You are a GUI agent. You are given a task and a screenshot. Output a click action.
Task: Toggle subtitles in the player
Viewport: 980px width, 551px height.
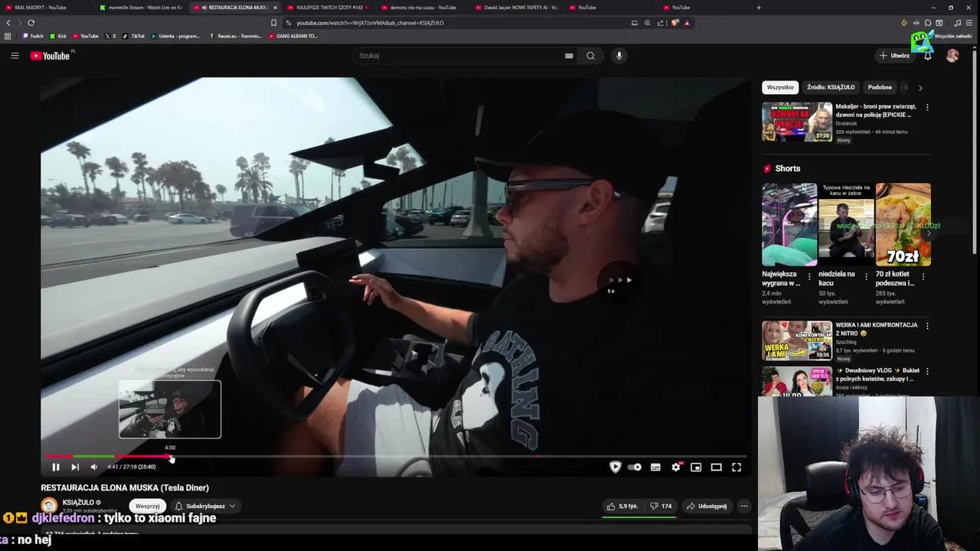[655, 467]
